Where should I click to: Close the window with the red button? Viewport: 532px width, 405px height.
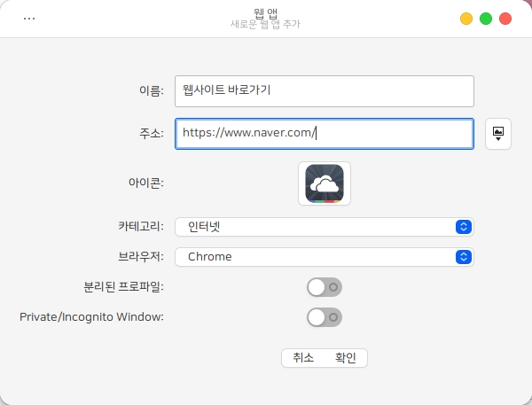click(x=505, y=19)
